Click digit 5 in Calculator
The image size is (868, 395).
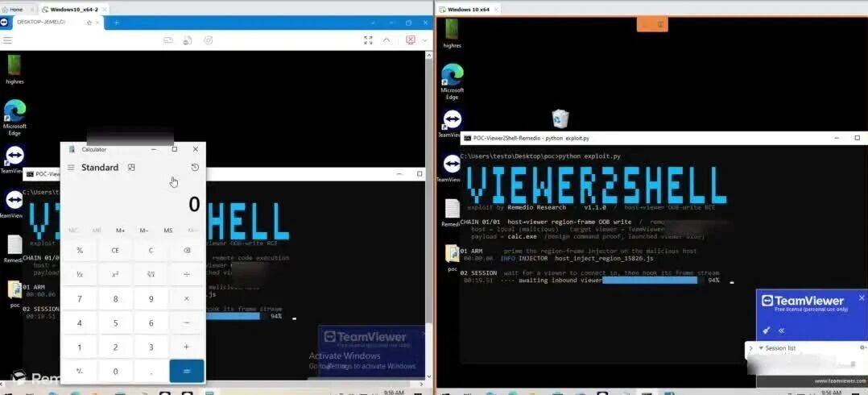pyautogui.click(x=115, y=323)
